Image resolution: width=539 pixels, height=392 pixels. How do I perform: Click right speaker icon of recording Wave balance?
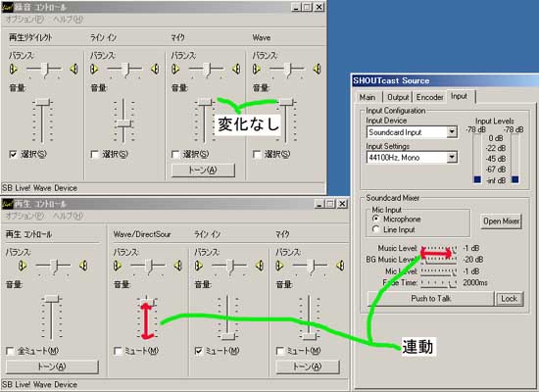coord(317,70)
